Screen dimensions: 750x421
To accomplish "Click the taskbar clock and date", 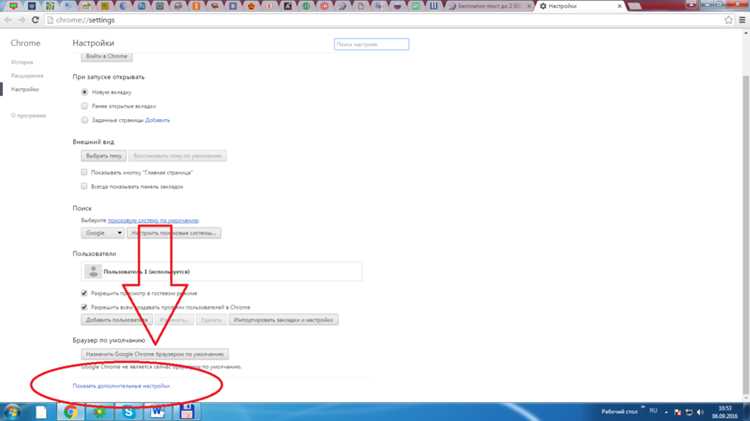I will (725, 412).
